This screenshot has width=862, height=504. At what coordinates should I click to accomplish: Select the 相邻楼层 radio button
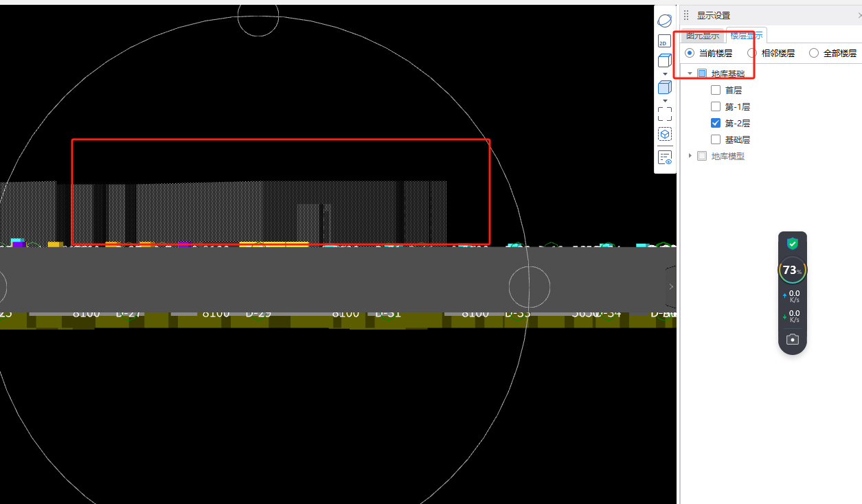click(x=752, y=53)
